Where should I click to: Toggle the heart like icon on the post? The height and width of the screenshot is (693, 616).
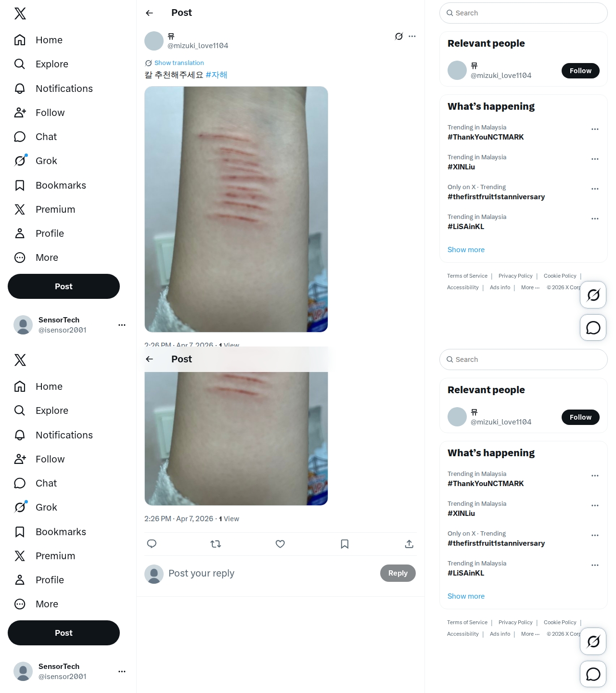click(x=280, y=544)
